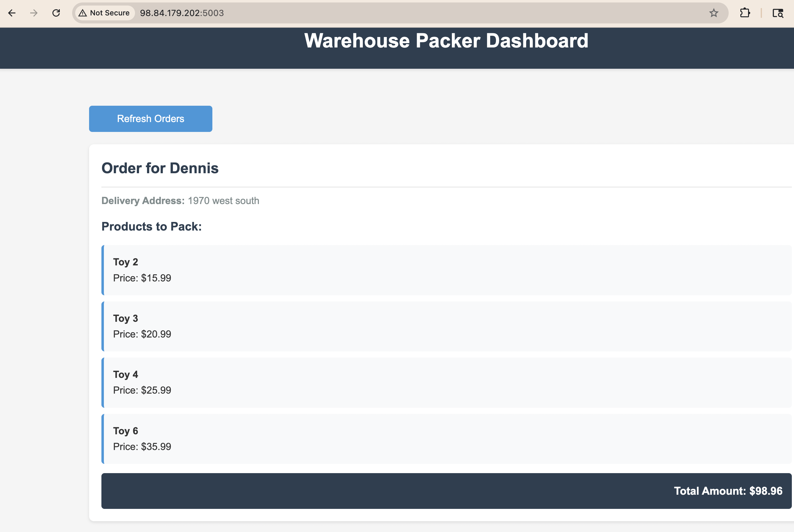794x532 pixels.
Task: Select the Toy 2 product card
Action: point(446,270)
